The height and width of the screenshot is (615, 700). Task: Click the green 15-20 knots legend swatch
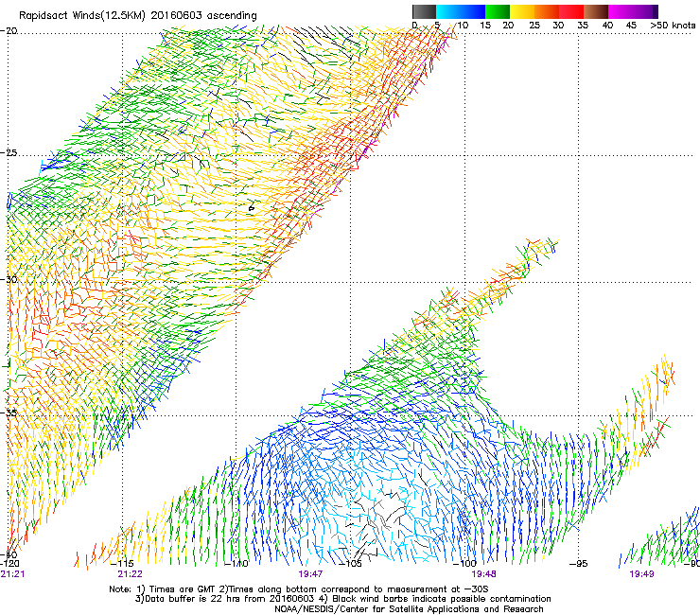coord(498,11)
